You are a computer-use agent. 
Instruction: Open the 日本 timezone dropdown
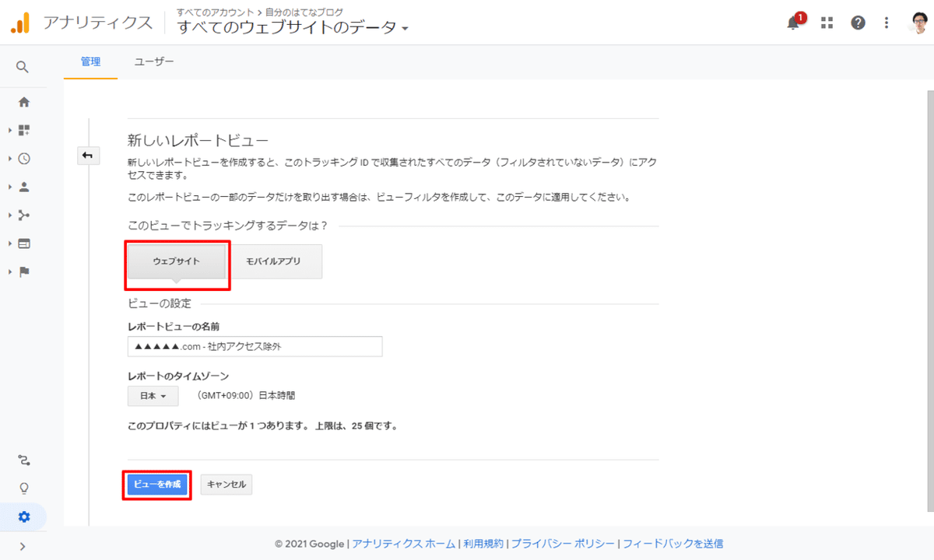153,396
